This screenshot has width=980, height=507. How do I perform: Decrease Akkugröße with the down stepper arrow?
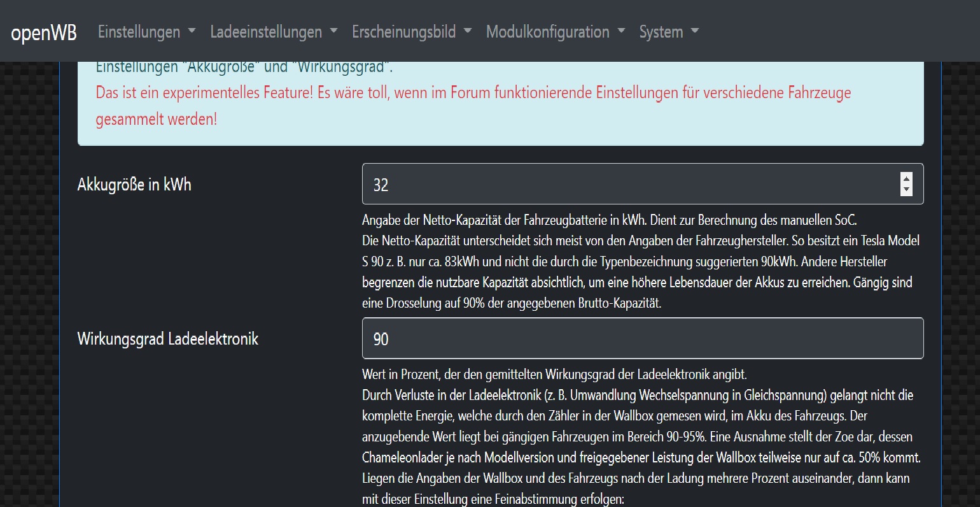click(x=907, y=190)
